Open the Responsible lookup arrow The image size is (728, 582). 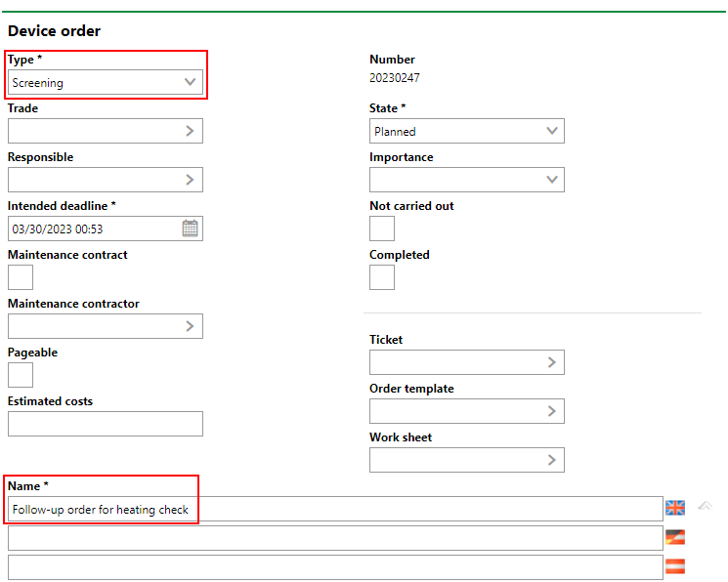coord(190,180)
